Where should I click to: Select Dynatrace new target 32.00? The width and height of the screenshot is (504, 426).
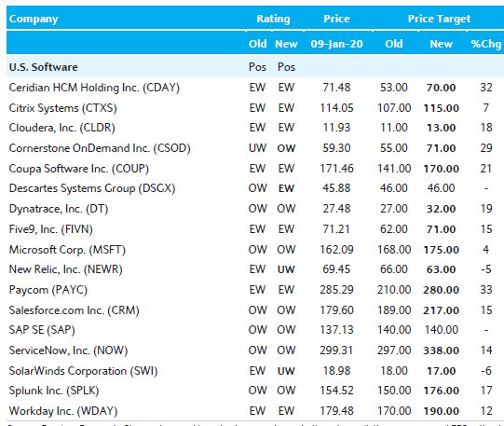click(442, 209)
